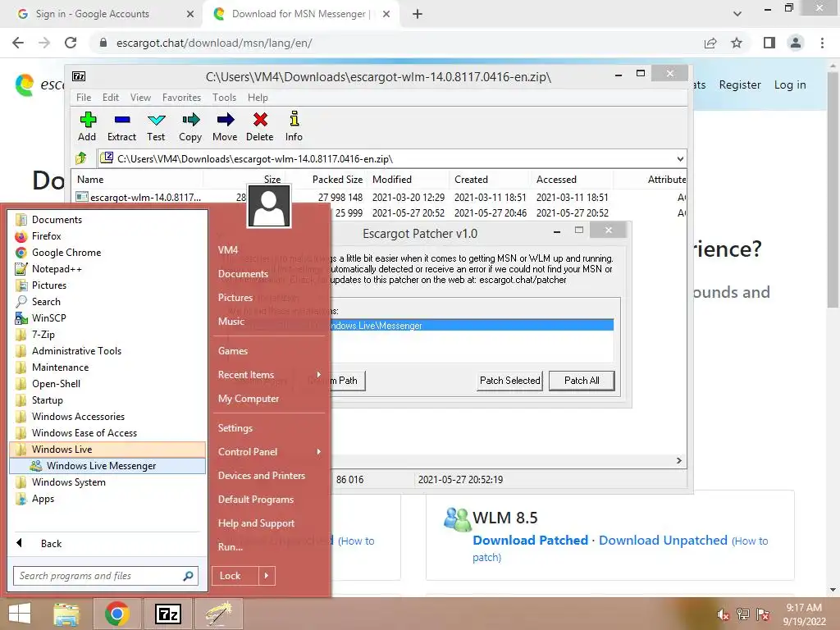
Task: Open the View menu in 7-Zip
Action: point(140,98)
